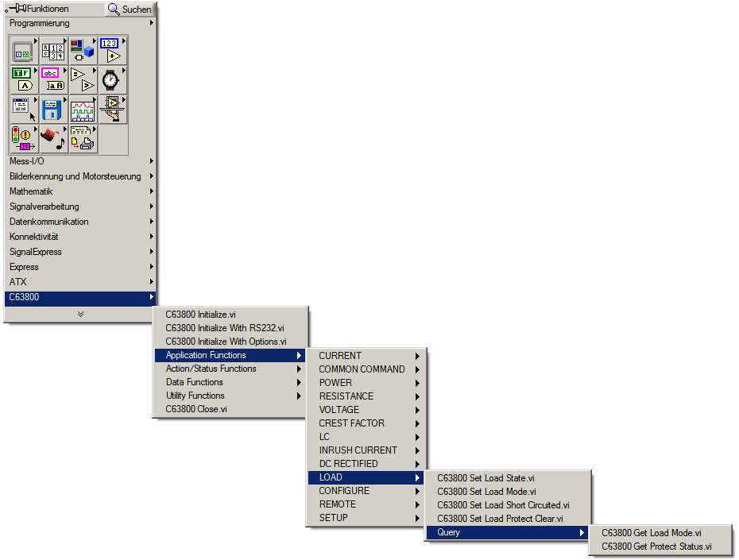Expand hidden palette categories via double chevron

click(x=80, y=314)
